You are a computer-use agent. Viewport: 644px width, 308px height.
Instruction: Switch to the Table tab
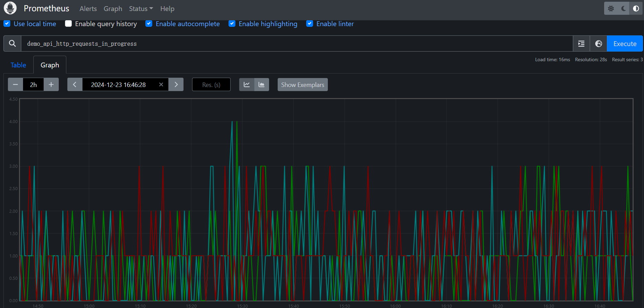coord(18,65)
